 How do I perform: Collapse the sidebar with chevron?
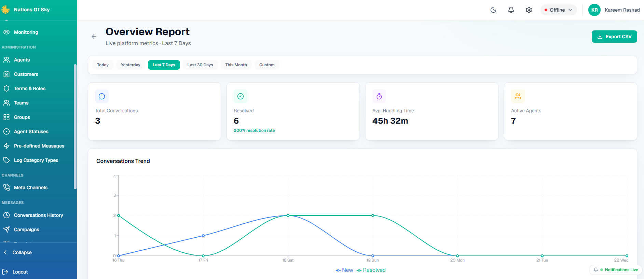pyautogui.click(x=5, y=252)
